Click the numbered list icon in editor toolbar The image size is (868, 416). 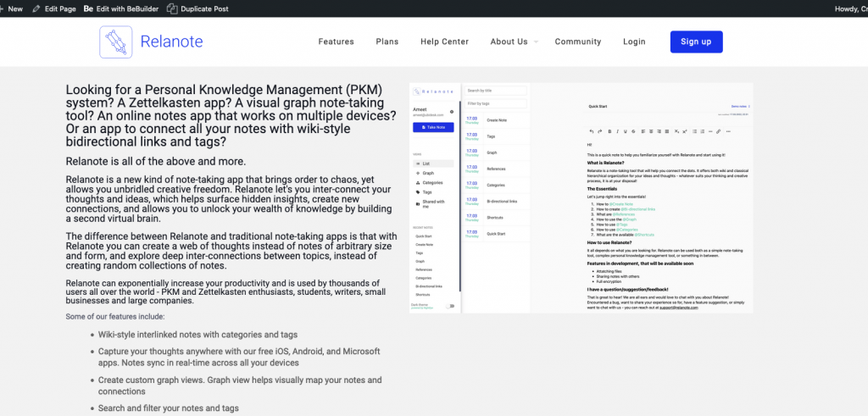pos(703,131)
